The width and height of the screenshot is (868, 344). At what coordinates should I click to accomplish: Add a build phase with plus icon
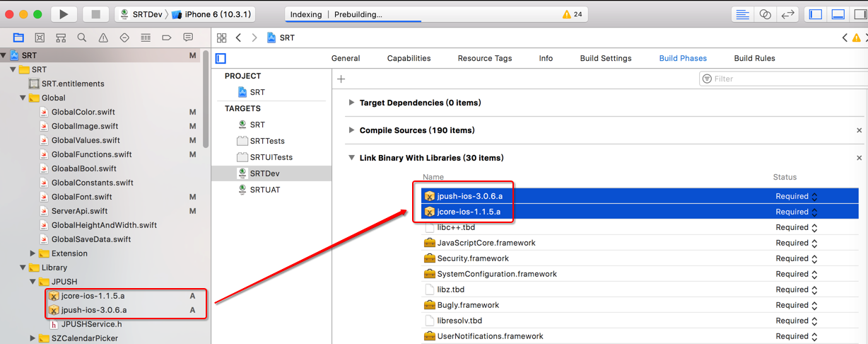click(x=341, y=79)
